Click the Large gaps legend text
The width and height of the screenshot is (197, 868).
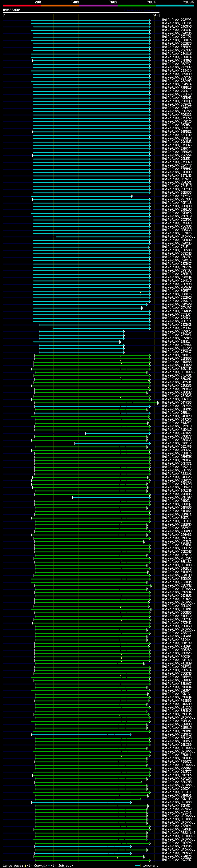(x=38, y=865)
